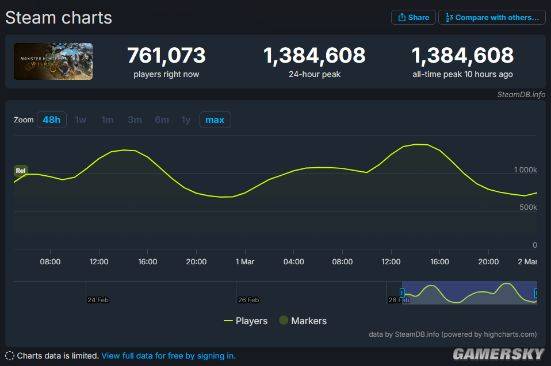Image resolution: width=551 pixels, height=366 pixels.
Task: Select the 6m zoom range
Action: point(162,120)
